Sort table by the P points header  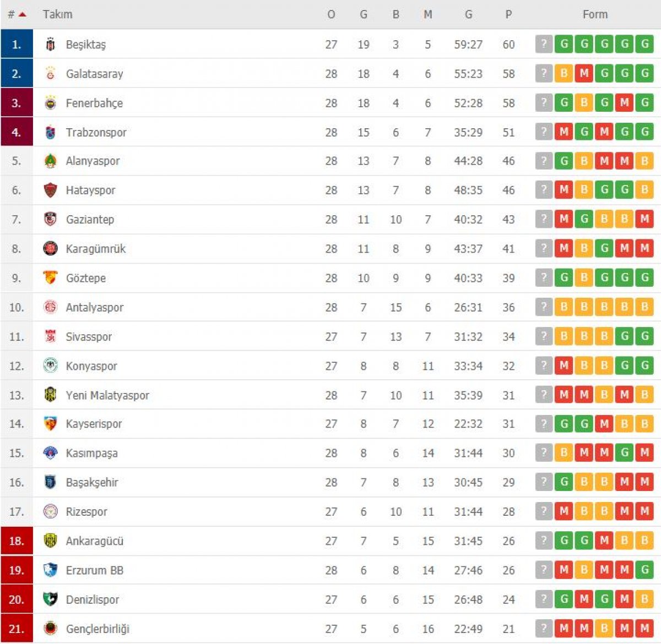tap(508, 14)
